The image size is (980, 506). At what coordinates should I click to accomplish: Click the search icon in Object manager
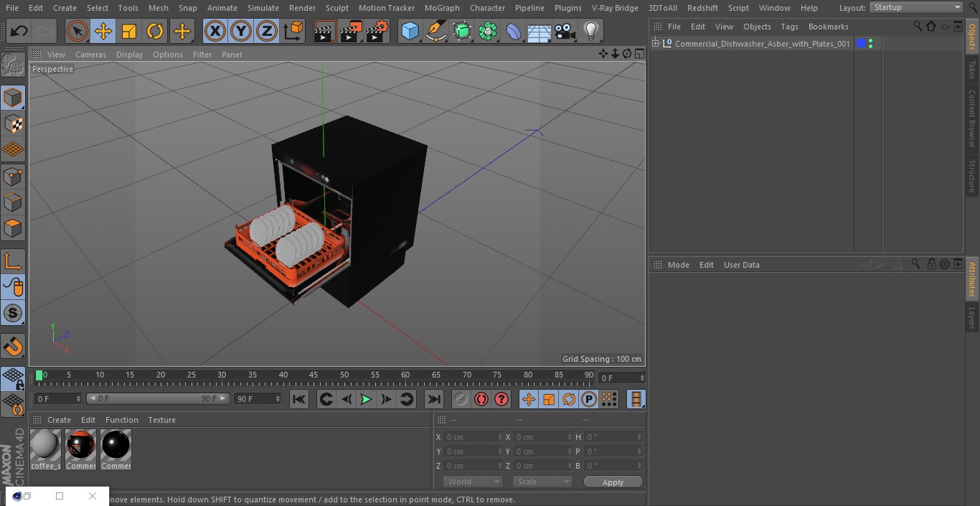pos(918,26)
